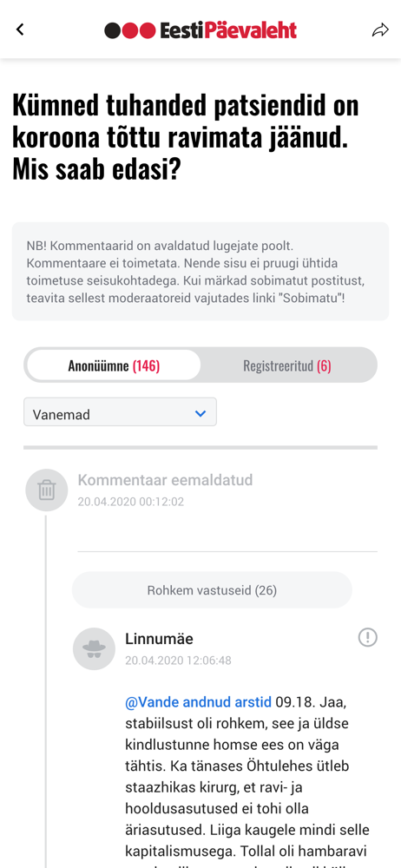Report Linnumäe's comment with the exclamation icon
Image resolution: width=401 pixels, height=868 pixels.
368,637
